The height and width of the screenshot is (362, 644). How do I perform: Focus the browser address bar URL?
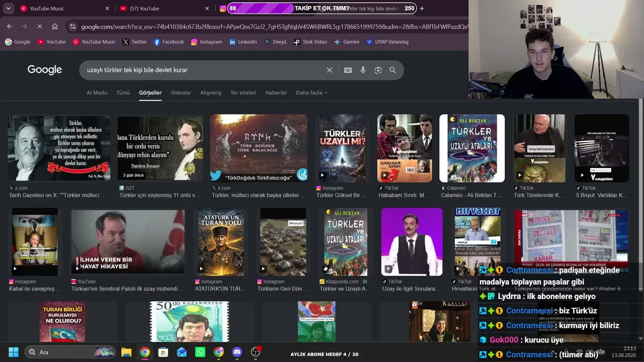pos(274,26)
